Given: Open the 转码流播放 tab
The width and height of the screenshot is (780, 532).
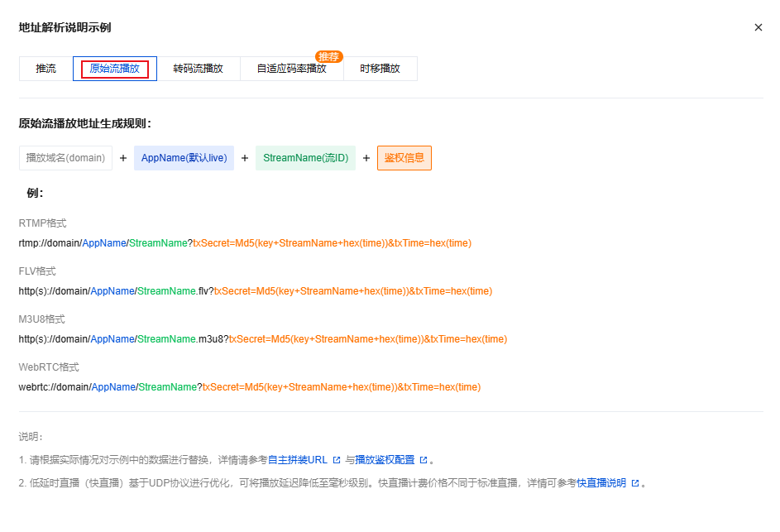Looking at the screenshot, I should coord(198,69).
